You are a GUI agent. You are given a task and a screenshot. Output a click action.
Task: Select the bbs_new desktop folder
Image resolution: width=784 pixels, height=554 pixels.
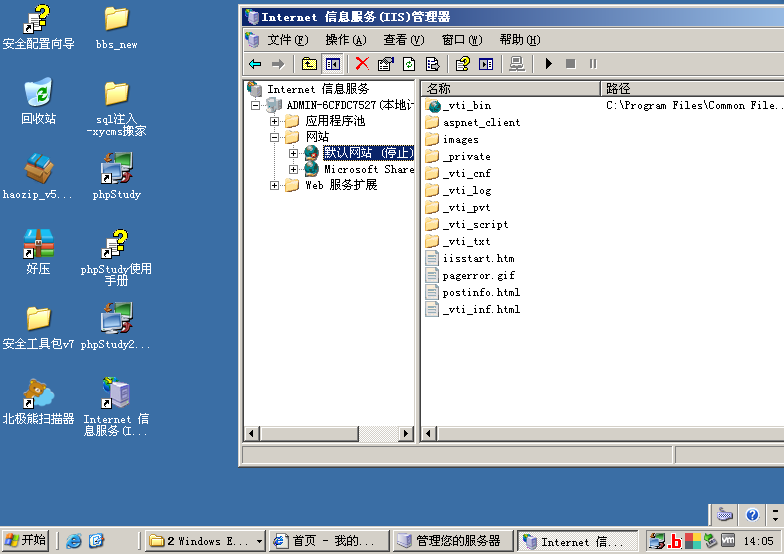pyautogui.click(x=116, y=28)
